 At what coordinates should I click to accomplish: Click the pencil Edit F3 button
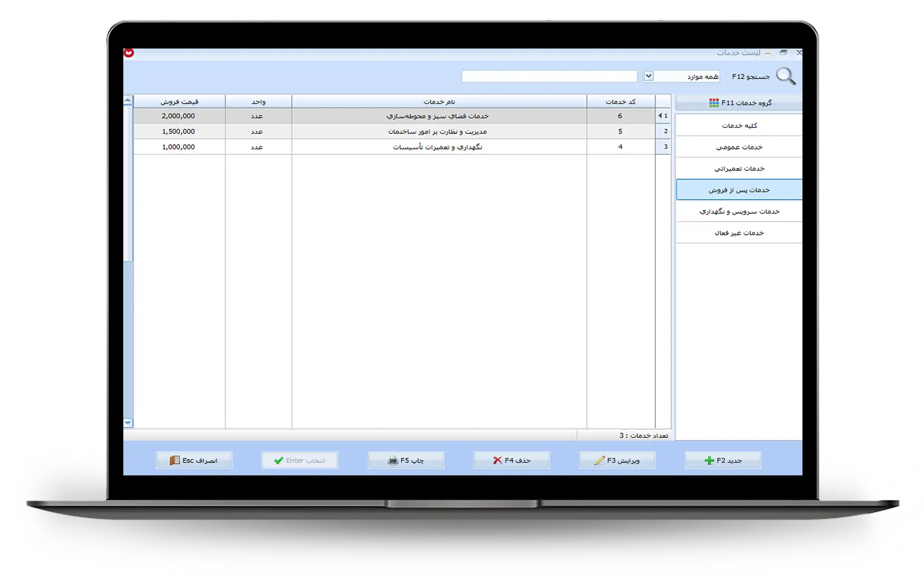617,460
